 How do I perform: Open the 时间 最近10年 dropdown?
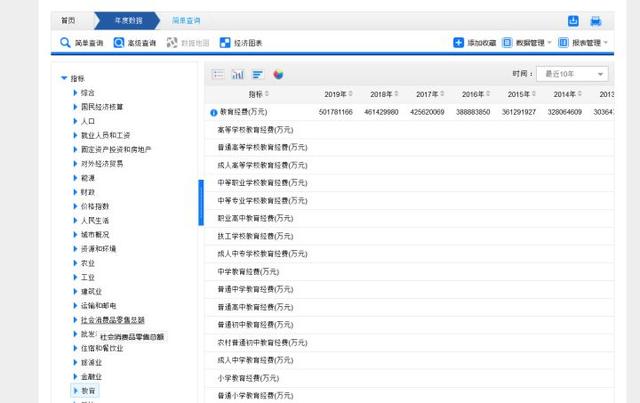tap(572, 74)
